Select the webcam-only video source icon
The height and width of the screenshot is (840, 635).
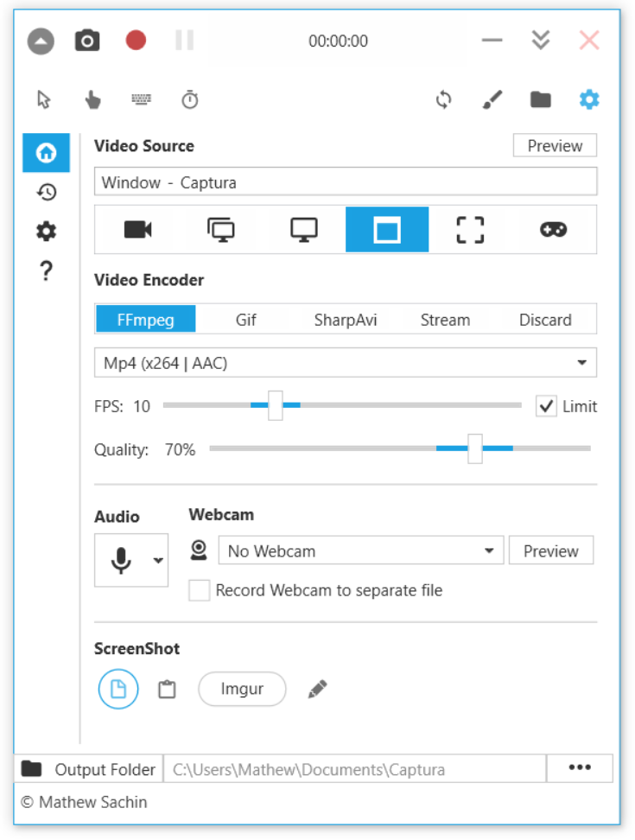[x=138, y=230]
